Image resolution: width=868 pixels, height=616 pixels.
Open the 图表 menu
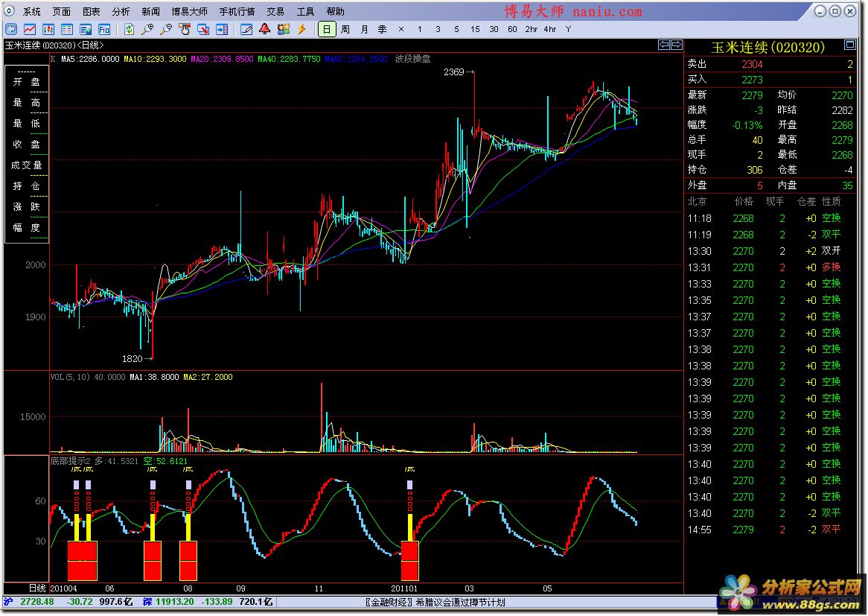tap(92, 12)
